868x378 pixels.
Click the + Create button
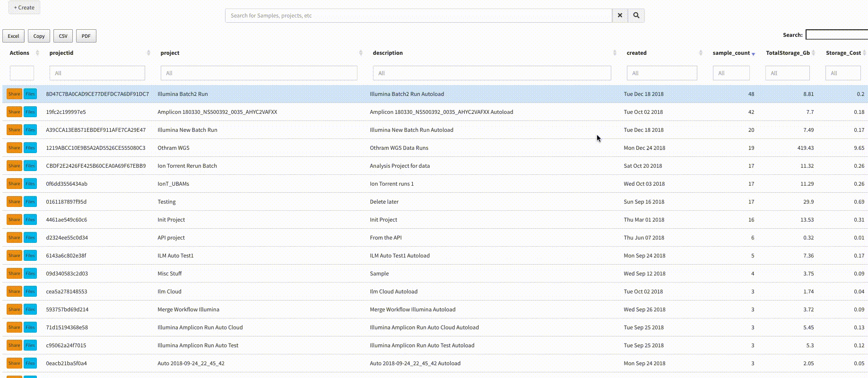point(24,8)
